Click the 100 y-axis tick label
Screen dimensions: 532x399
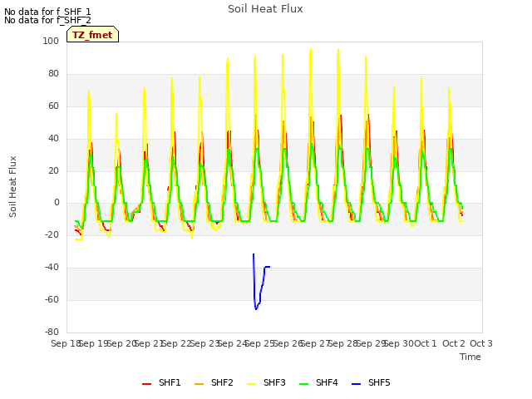(51, 41)
